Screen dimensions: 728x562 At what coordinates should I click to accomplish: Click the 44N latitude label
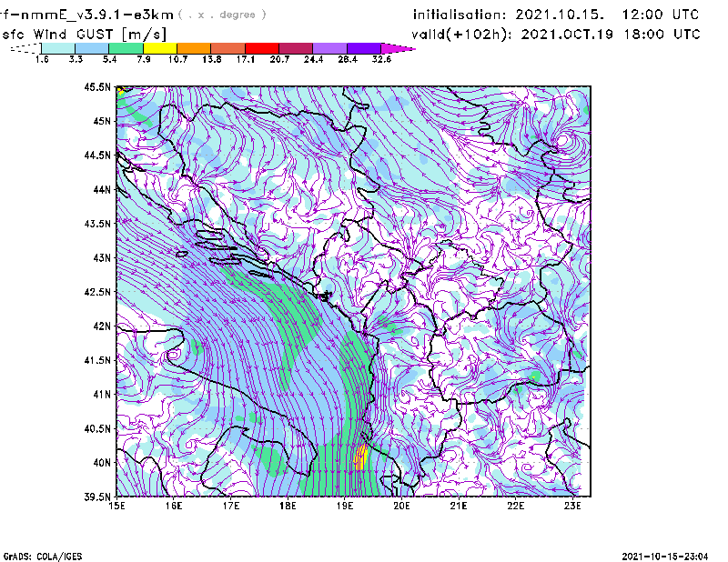[102, 189]
